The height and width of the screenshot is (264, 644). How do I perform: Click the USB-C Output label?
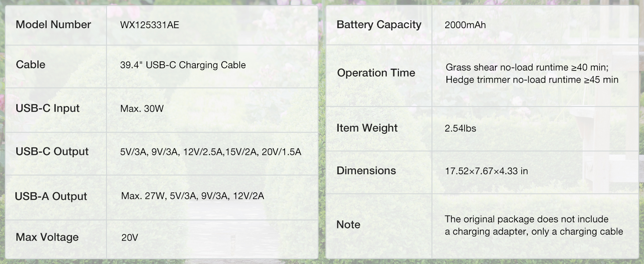tap(52, 152)
